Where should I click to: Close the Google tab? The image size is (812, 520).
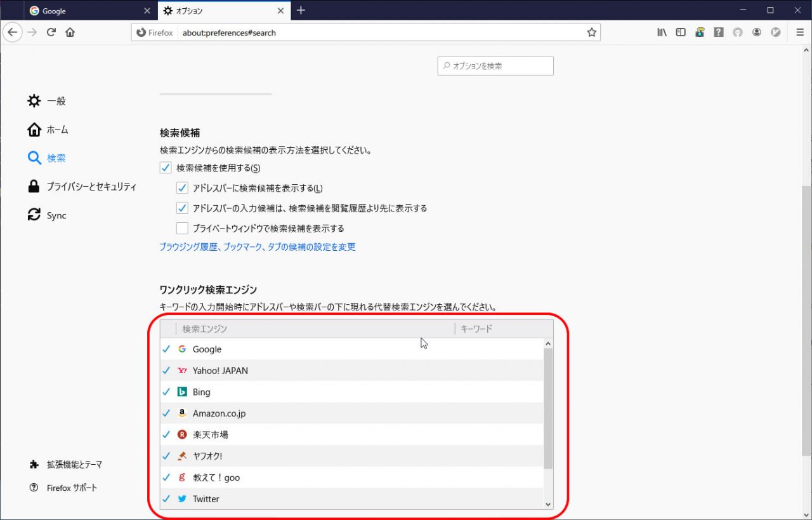click(147, 11)
